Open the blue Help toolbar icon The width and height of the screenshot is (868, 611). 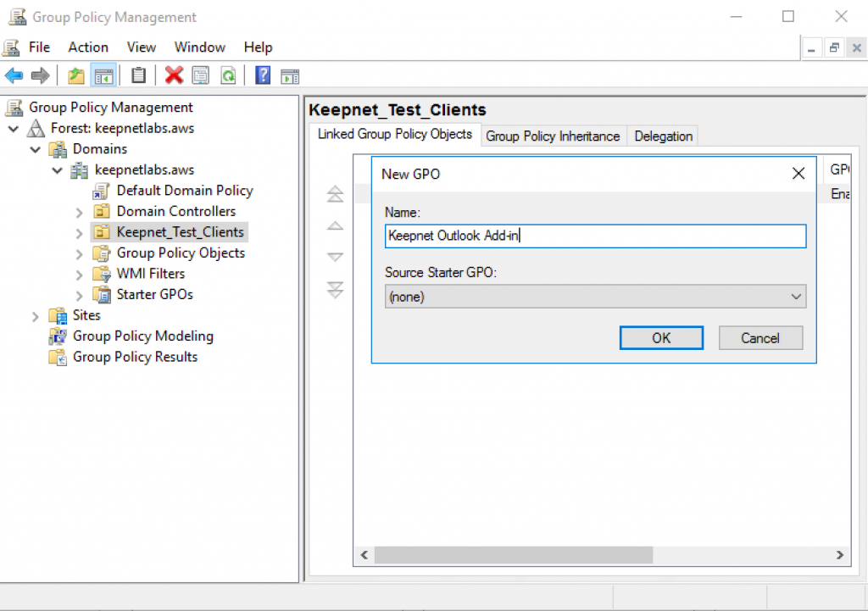point(263,75)
